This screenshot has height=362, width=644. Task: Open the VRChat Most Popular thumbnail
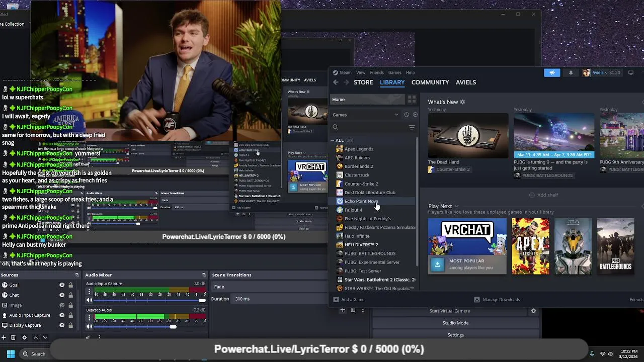(467, 246)
